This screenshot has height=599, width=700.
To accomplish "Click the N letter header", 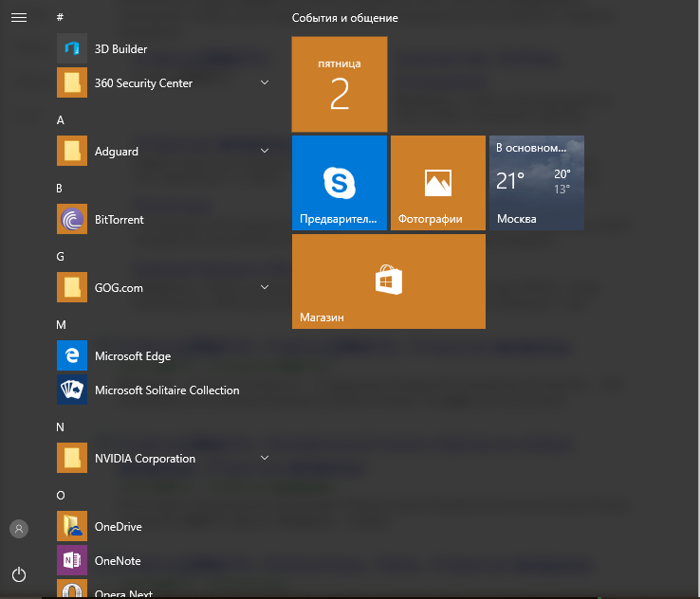I will (x=61, y=427).
